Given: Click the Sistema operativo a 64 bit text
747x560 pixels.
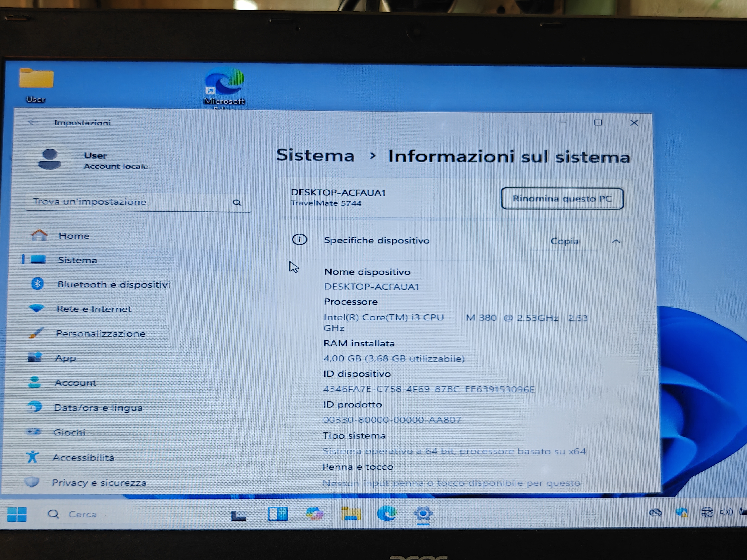Looking at the screenshot, I should 454,451.
